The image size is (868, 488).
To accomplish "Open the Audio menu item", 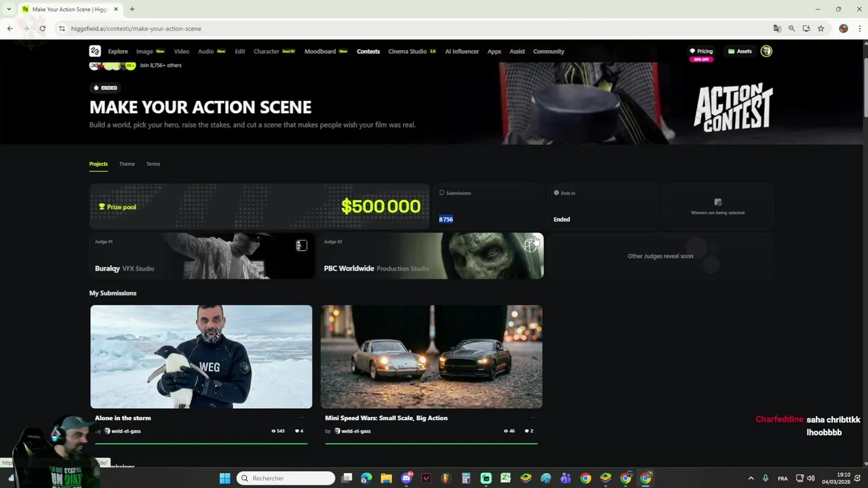I will coord(205,52).
